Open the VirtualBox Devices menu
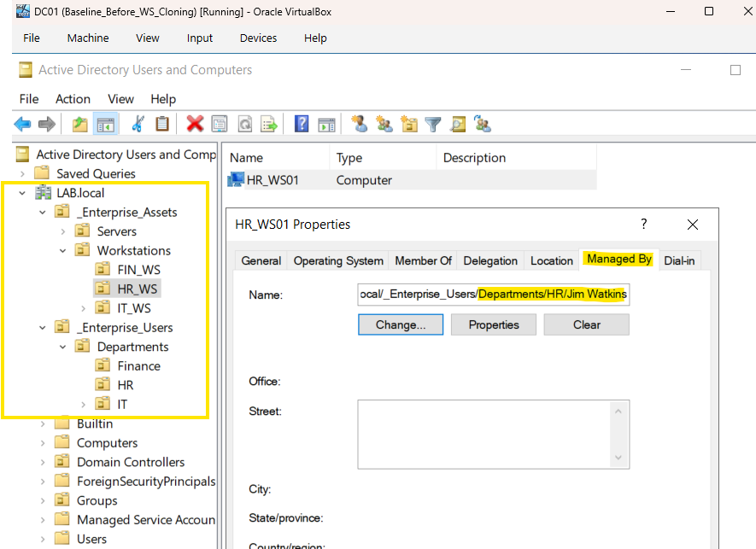 click(x=259, y=38)
